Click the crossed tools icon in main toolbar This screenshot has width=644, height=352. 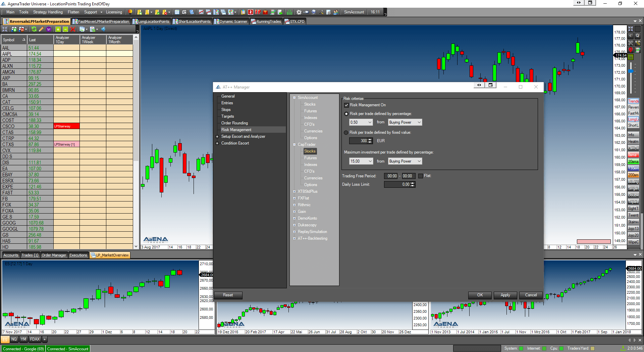[321, 12]
